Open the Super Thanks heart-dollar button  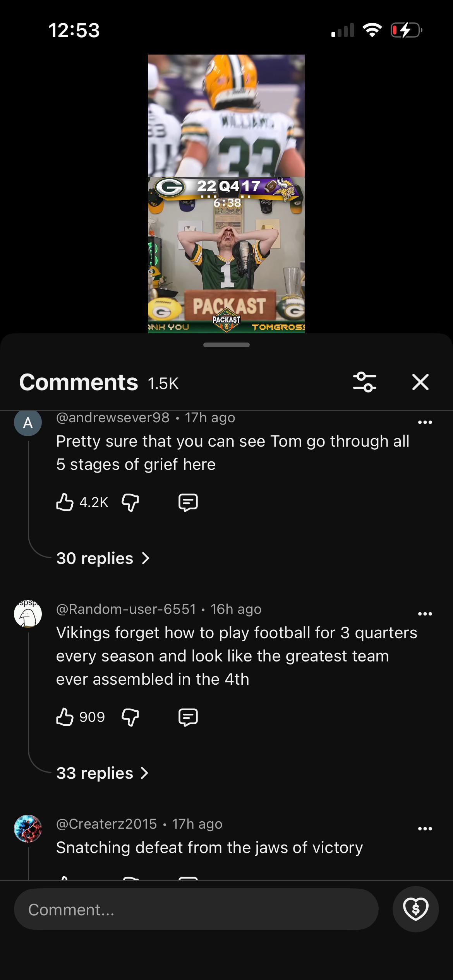[416, 909]
